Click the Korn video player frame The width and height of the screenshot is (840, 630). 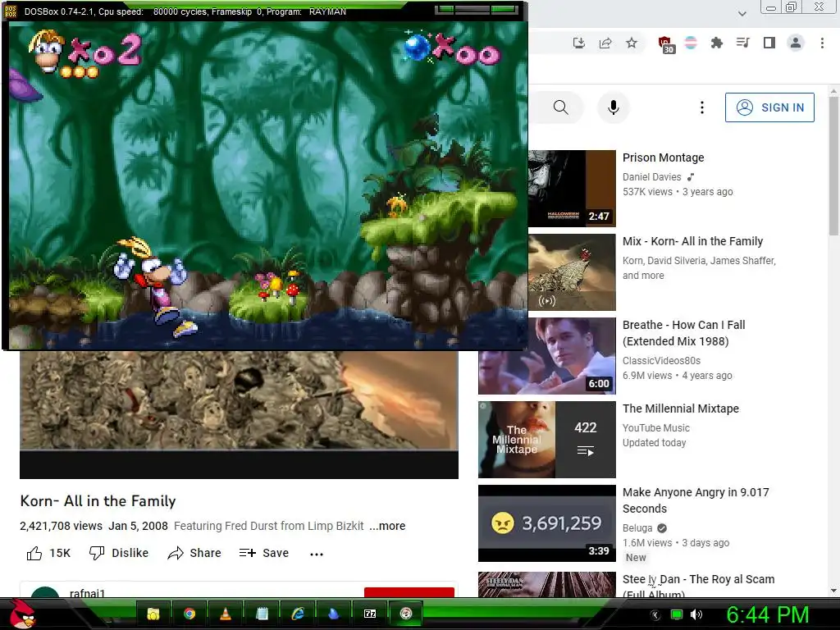(x=239, y=414)
